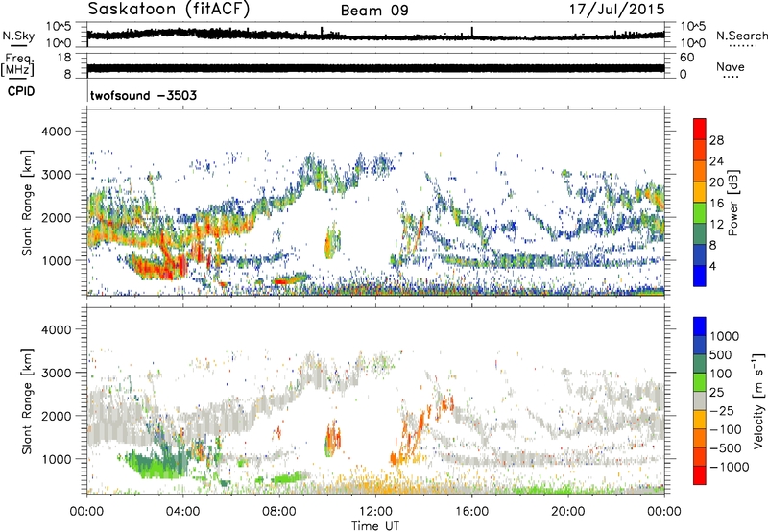Click the '16' label on the power colorbar

(716, 204)
